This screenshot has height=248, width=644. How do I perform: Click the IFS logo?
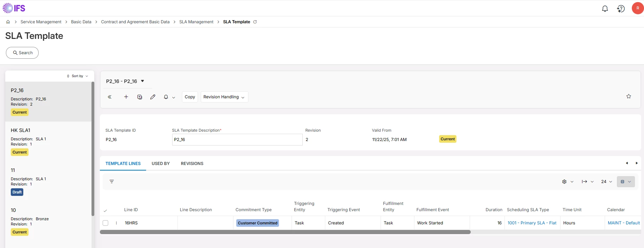click(x=14, y=8)
